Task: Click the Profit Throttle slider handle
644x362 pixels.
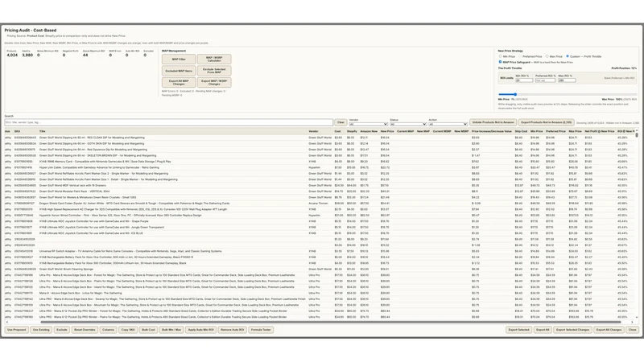Action: [x=515, y=94]
